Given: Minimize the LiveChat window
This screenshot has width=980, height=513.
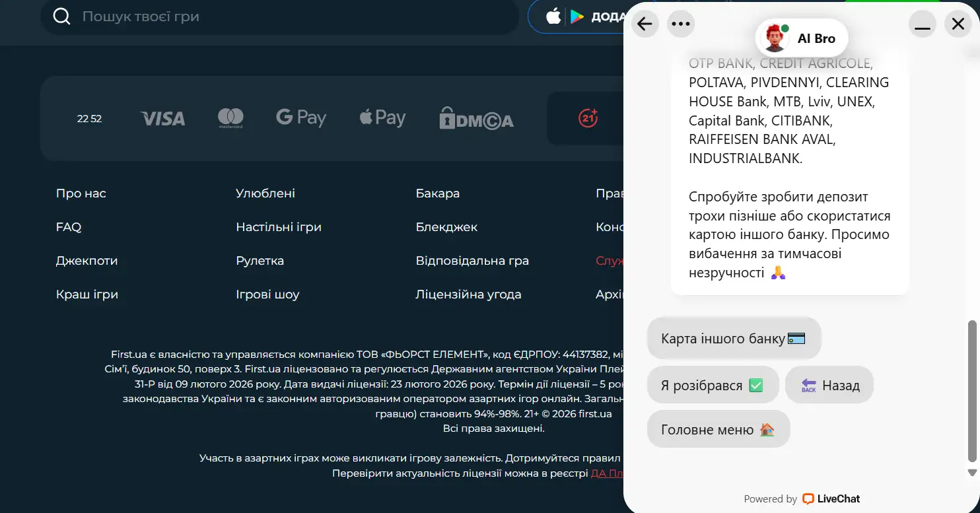Looking at the screenshot, I should click(x=923, y=24).
